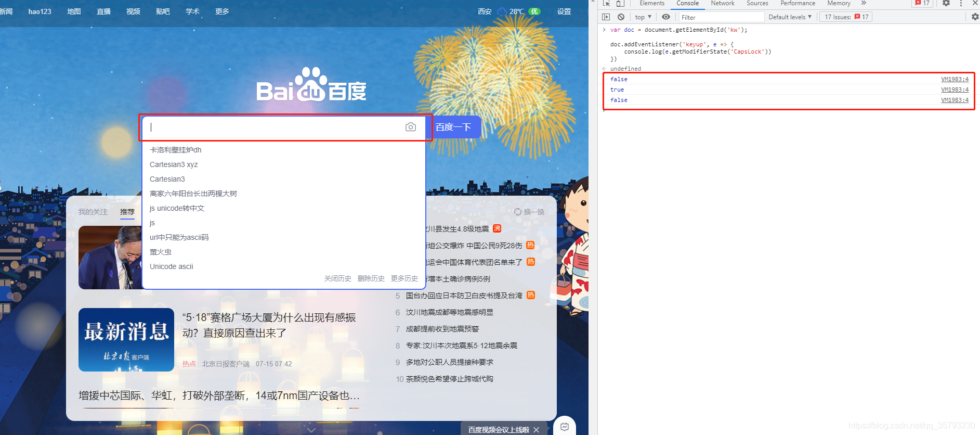Viewport: 980px width, 435px height.
Task: Choose suggestion js unicode转中文
Action: pos(177,208)
